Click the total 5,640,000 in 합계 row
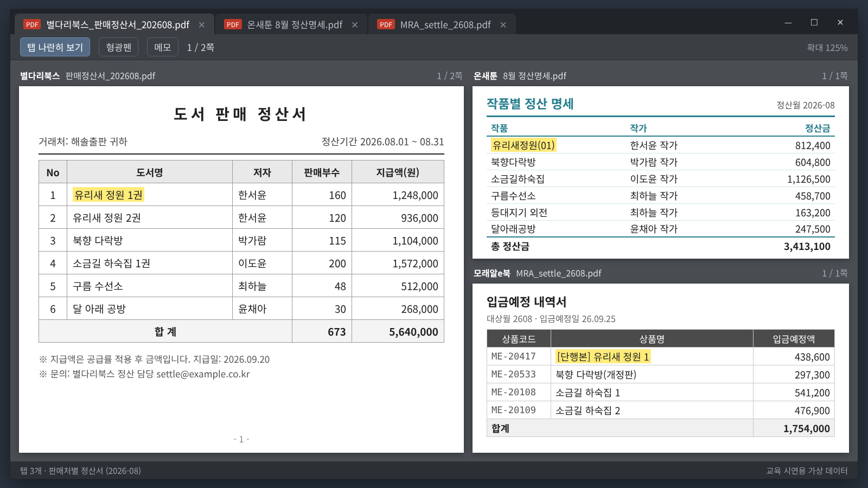Screen dimensions: 868x488 click(x=413, y=332)
